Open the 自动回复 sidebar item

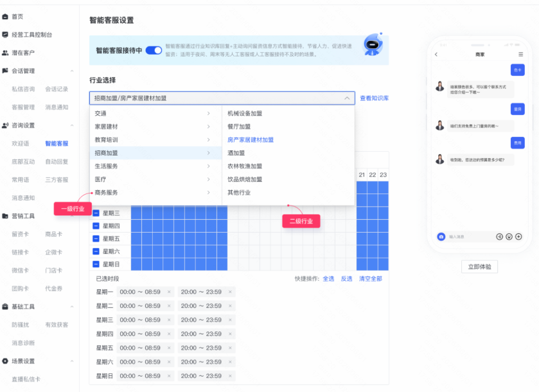[x=57, y=161]
